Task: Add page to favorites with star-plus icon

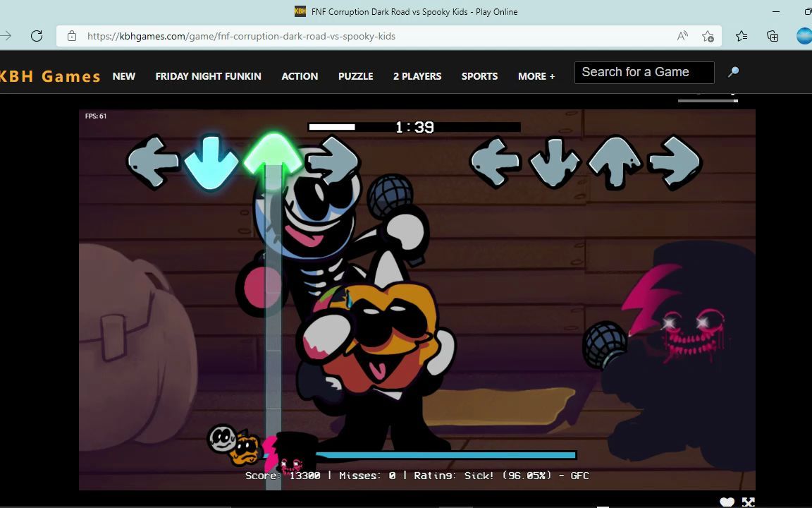Action: click(708, 36)
